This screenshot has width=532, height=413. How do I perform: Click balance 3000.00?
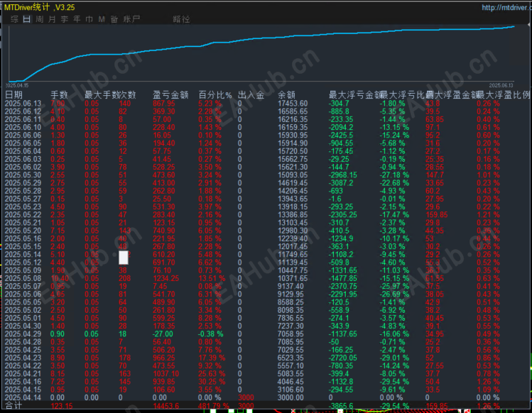point(291,397)
